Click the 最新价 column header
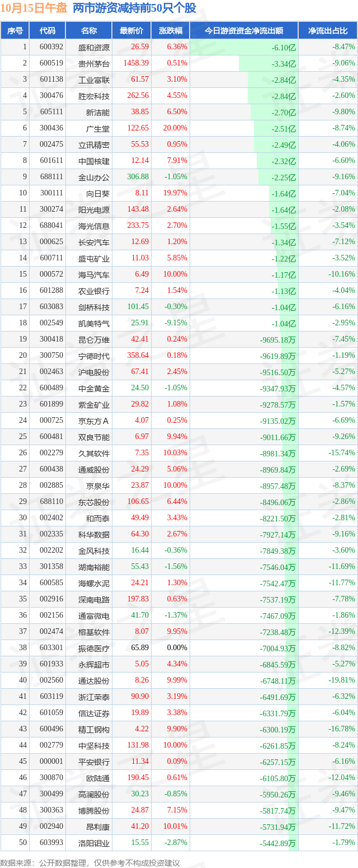 [x=131, y=30]
